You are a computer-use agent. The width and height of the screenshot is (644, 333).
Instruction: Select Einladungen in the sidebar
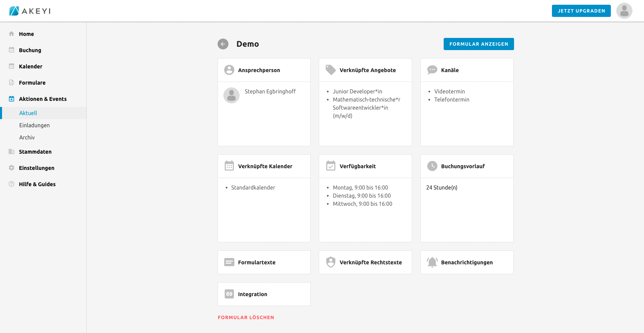[35, 125]
